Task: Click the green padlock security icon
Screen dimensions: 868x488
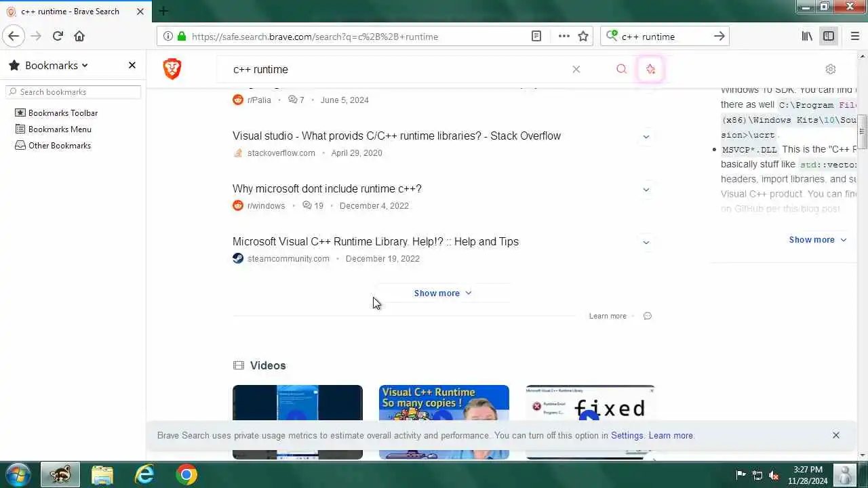Action: 181,36
